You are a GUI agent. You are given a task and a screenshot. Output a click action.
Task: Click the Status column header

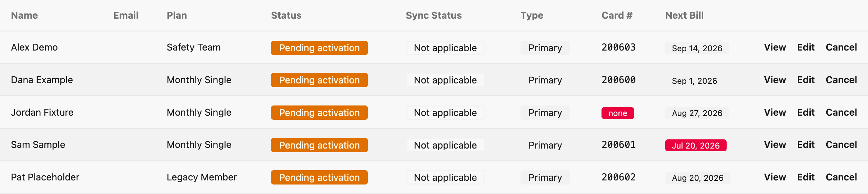point(286,16)
